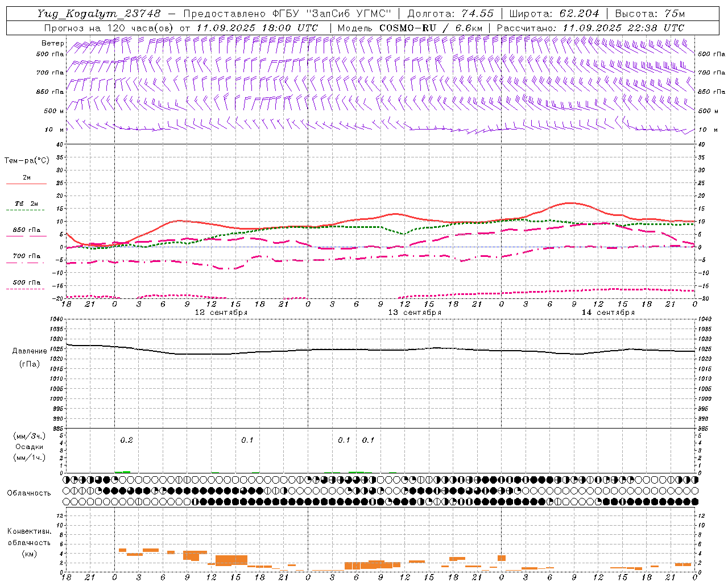Click the red 2м legend line sample
The height and width of the screenshot is (582, 728).
coord(26,184)
